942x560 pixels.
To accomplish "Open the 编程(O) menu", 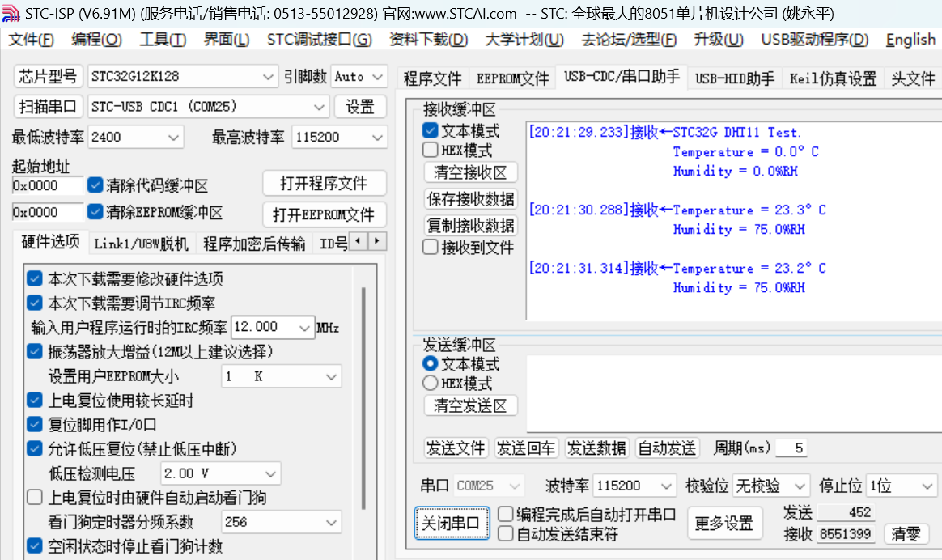I will coord(96,40).
